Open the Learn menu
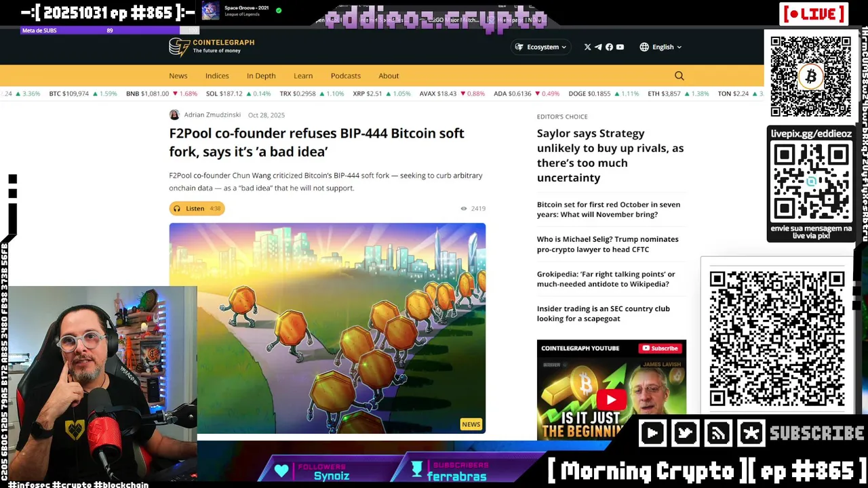Image resolution: width=868 pixels, height=488 pixels. (x=303, y=76)
